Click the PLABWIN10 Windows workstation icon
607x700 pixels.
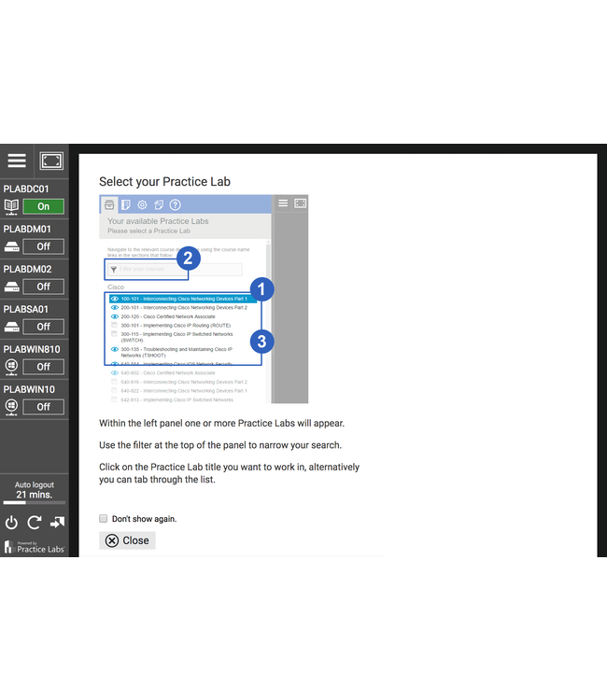pyautogui.click(x=12, y=407)
